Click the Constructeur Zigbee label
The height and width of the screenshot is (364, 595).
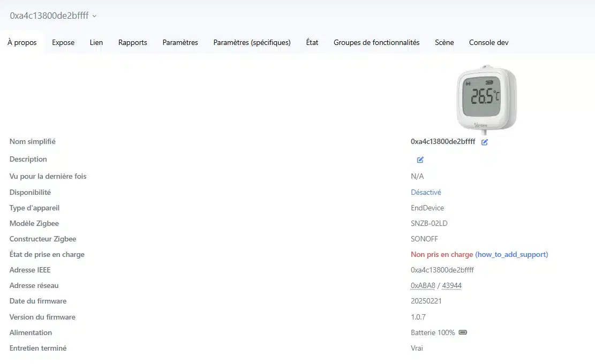42,239
